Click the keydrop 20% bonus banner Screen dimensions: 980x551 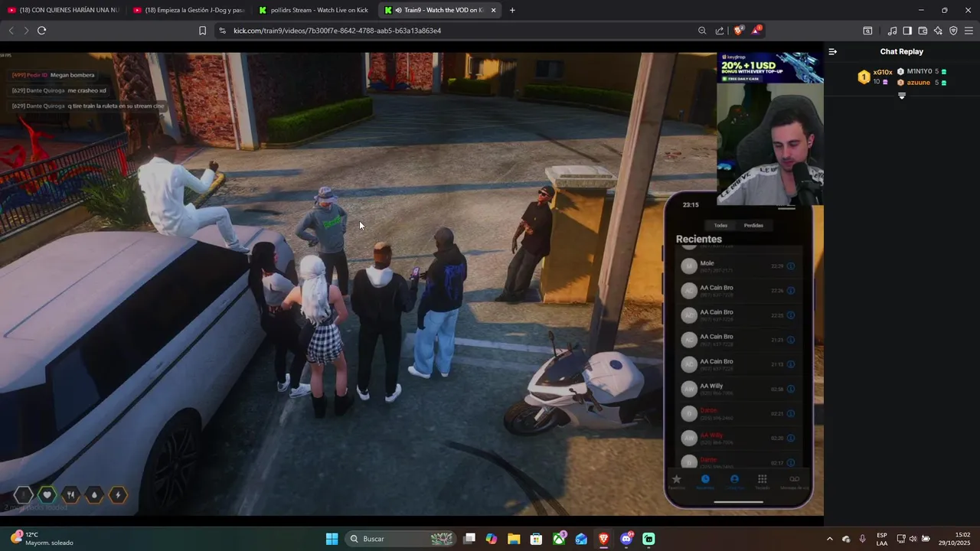tap(770, 67)
